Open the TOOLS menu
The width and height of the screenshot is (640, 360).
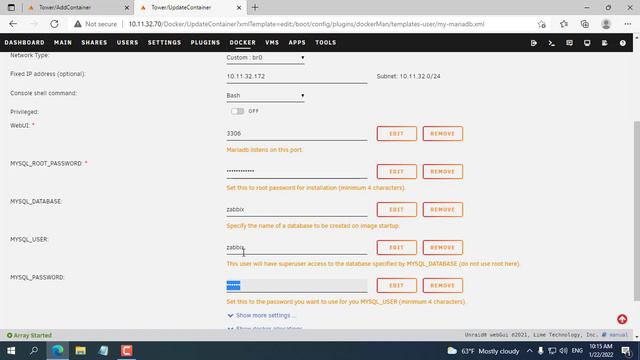click(326, 42)
